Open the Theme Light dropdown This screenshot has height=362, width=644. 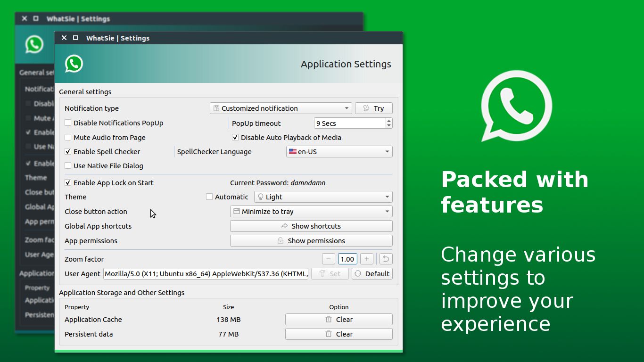click(323, 197)
